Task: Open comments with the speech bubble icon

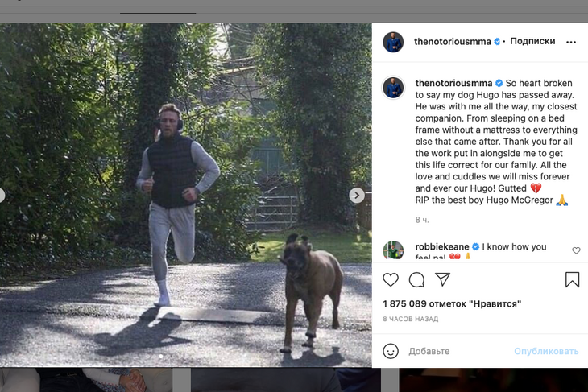Action: coord(416,279)
